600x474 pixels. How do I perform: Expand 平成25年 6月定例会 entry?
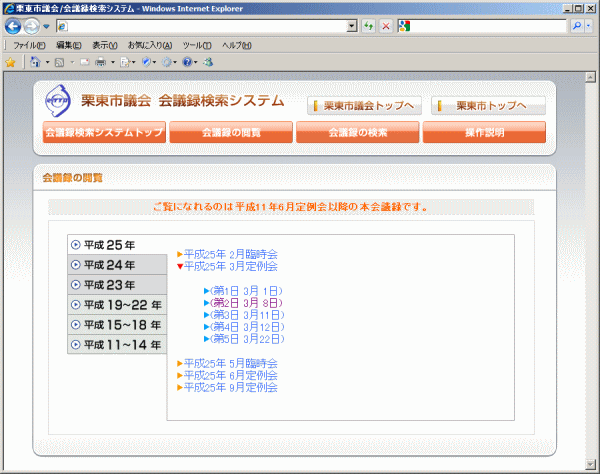pyautogui.click(x=227, y=375)
